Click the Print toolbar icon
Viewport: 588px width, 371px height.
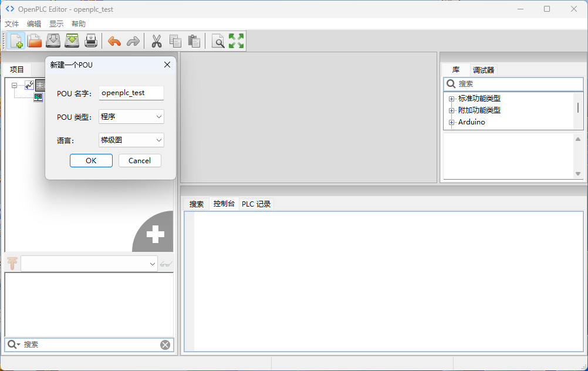91,41
